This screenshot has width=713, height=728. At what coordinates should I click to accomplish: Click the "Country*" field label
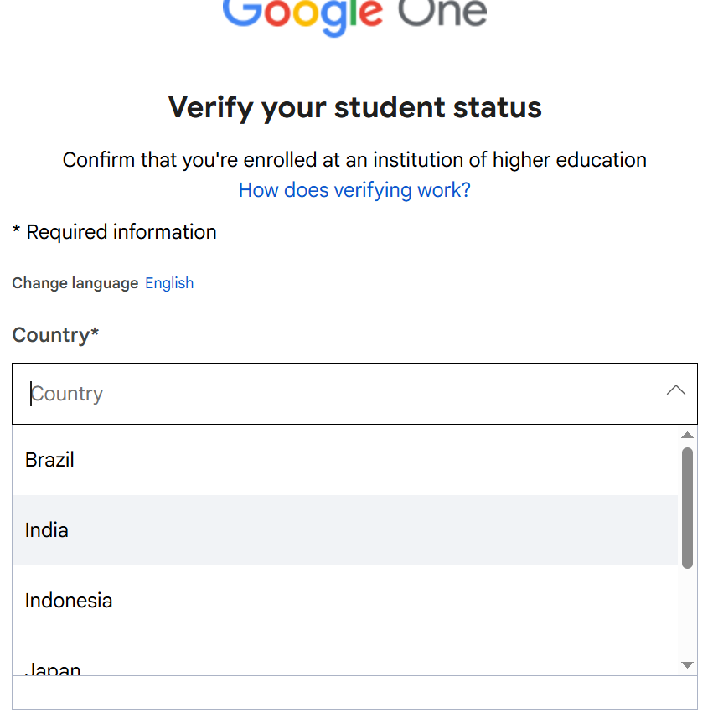(55, 335)
